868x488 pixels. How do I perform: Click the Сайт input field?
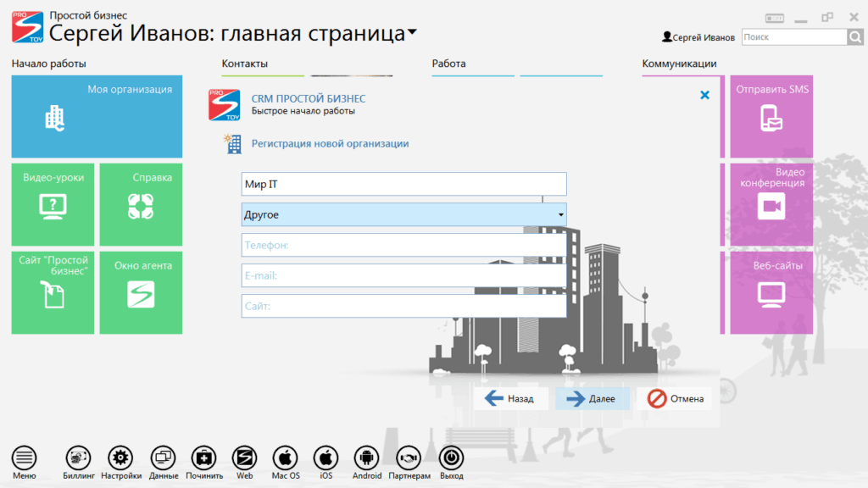(404, 306)
